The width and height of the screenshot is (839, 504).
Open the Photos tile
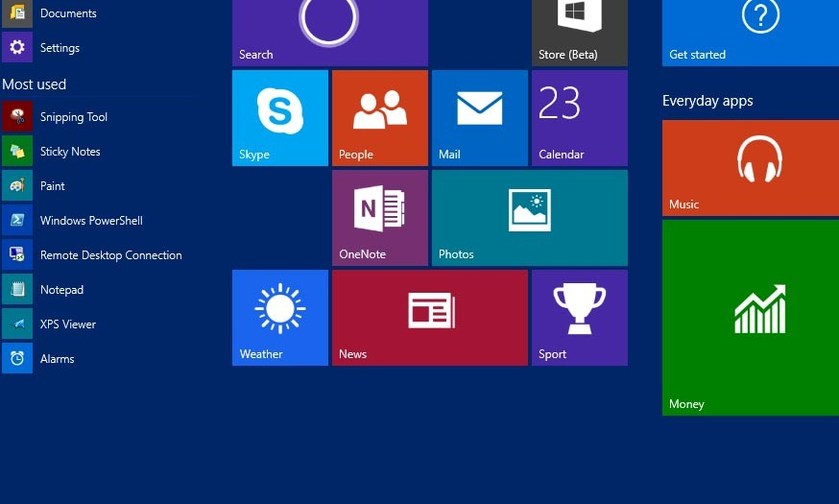pos(529,217)
